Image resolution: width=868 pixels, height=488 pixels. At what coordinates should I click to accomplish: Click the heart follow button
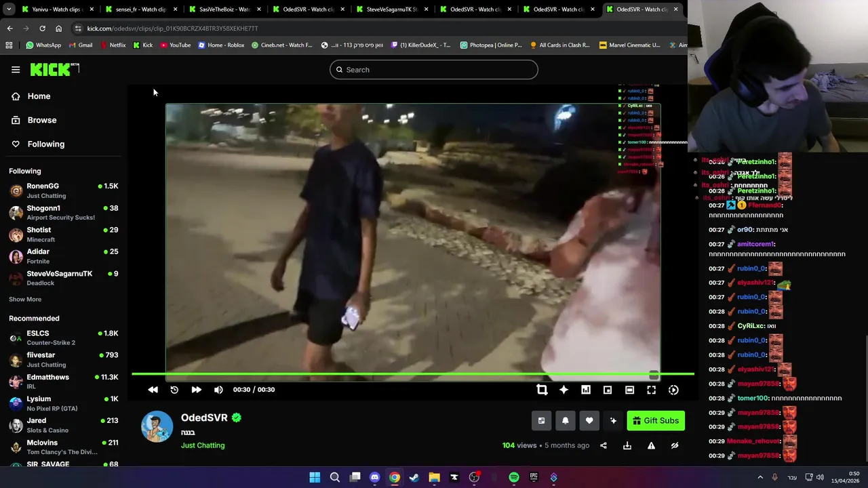[x=589, y=421]
